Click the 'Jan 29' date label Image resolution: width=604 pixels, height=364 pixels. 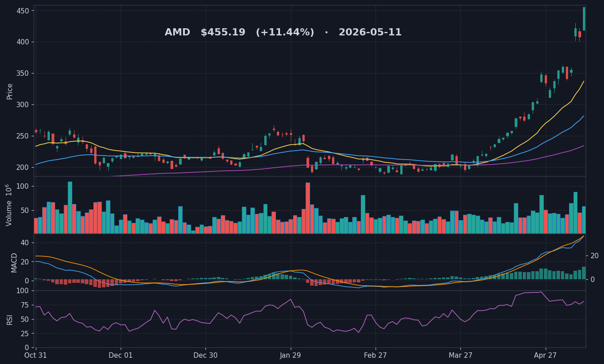(291, 355)
